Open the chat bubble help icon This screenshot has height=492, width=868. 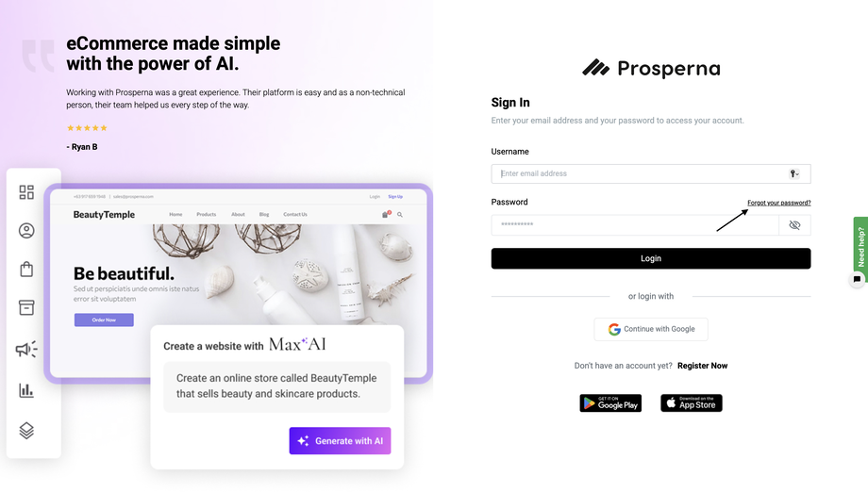[x=857, y=279]
